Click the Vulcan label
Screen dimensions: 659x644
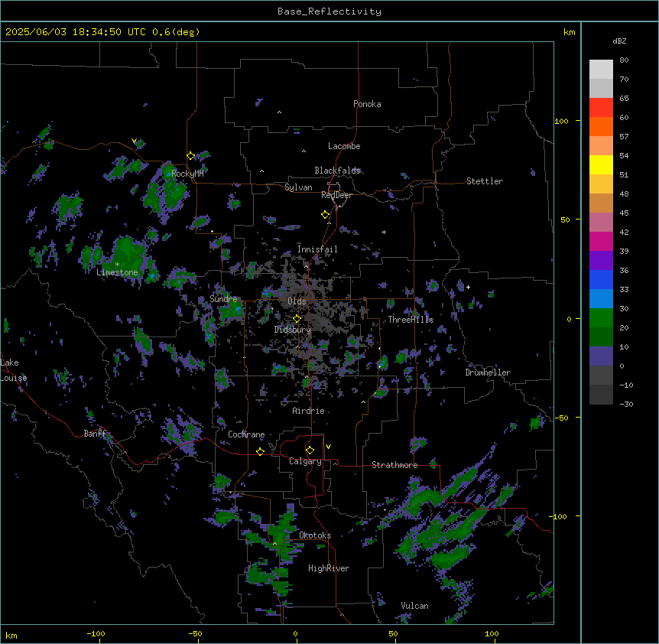coord(415,606)
